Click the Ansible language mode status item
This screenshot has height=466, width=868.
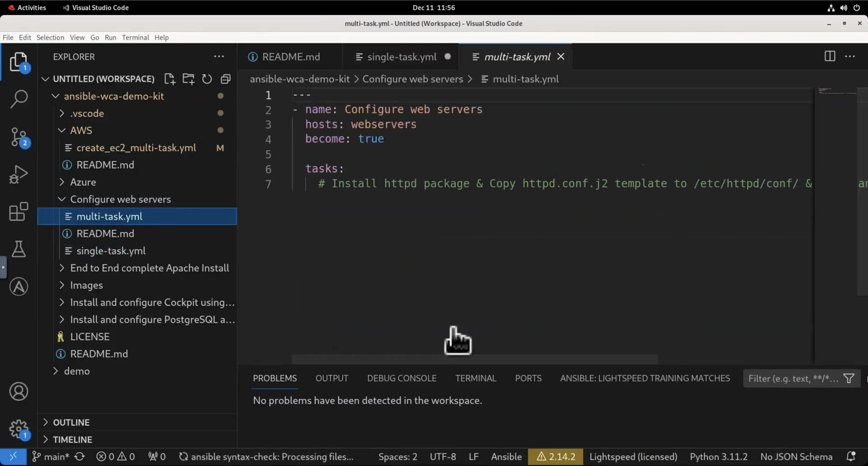(x=506, y=457)
